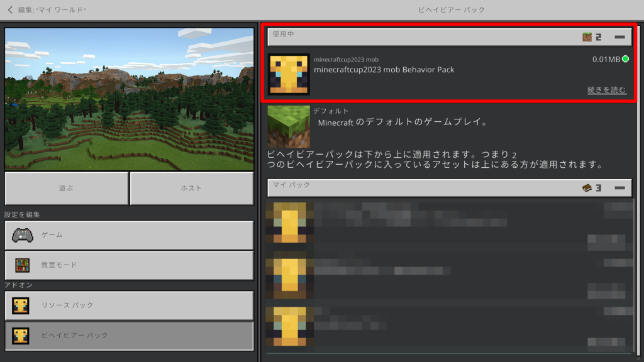Click the 続きを読む link
This screenshot has height=362, width=644.
click(x=606, y=90)
